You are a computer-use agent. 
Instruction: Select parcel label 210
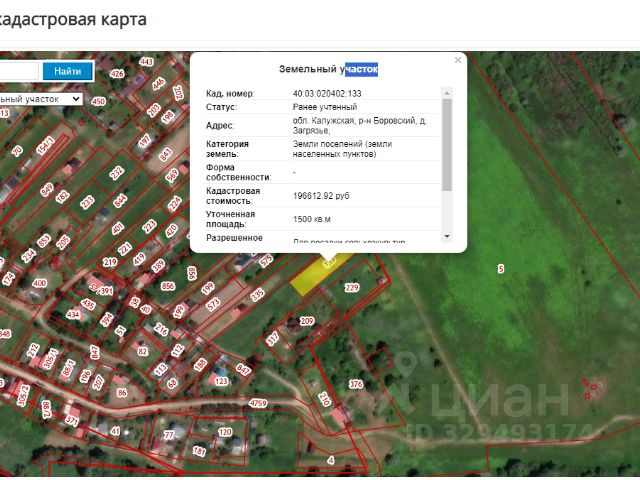[324, 399]
